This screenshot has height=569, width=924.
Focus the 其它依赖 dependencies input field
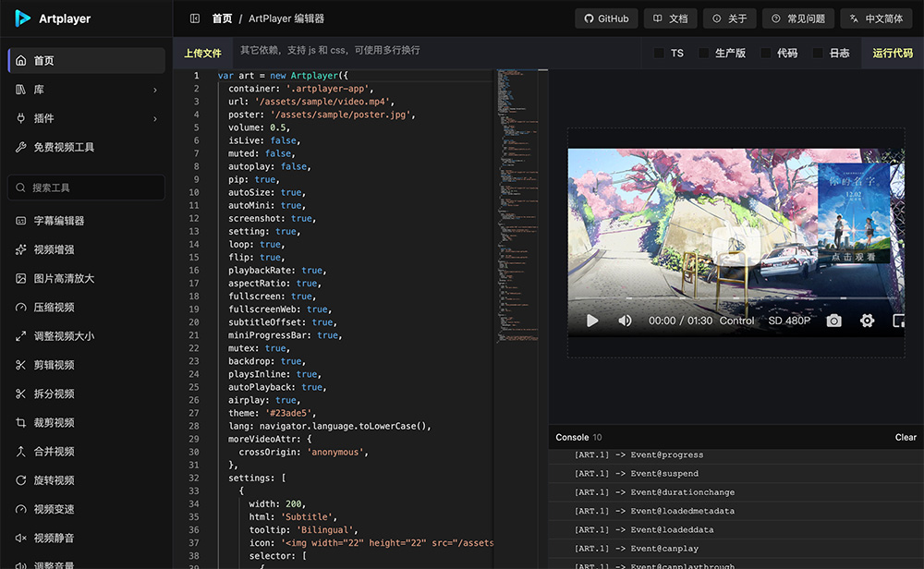437,53
